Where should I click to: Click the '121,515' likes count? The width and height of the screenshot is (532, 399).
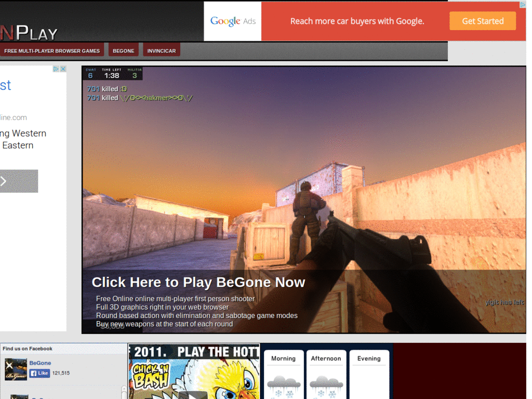coord(61,373)
